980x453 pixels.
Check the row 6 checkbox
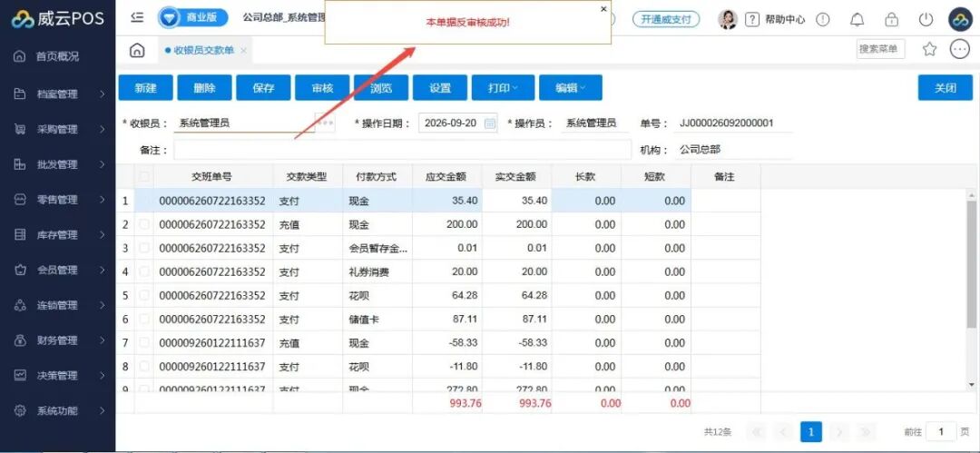pyautogui.click(x=144, y=320)
